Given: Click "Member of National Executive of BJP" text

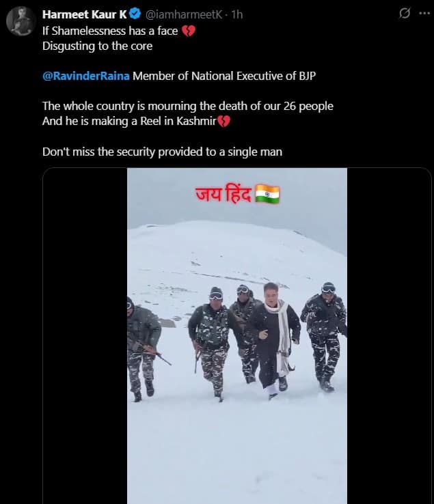Looking at the screenshot, I should 224,76.
